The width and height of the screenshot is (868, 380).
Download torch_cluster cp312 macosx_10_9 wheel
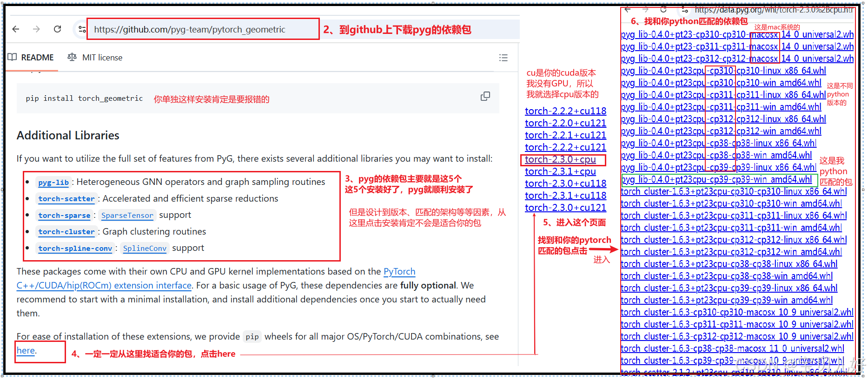[737, 336]
